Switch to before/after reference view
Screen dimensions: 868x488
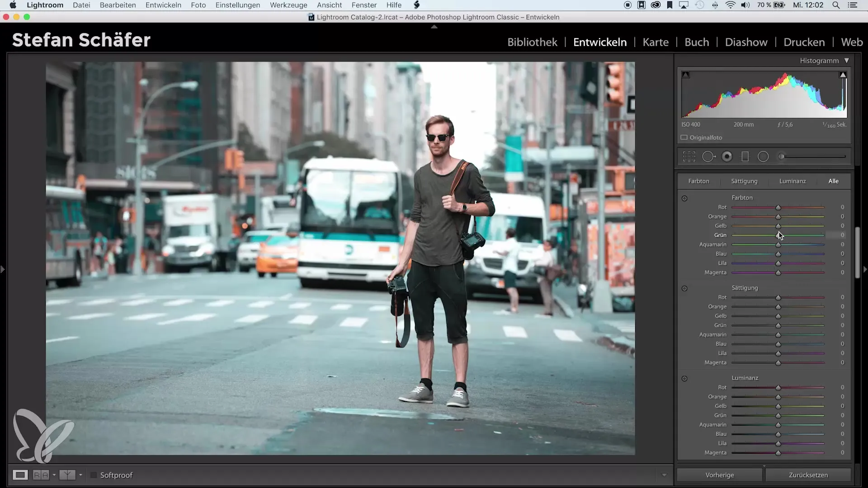click(41, 475)
